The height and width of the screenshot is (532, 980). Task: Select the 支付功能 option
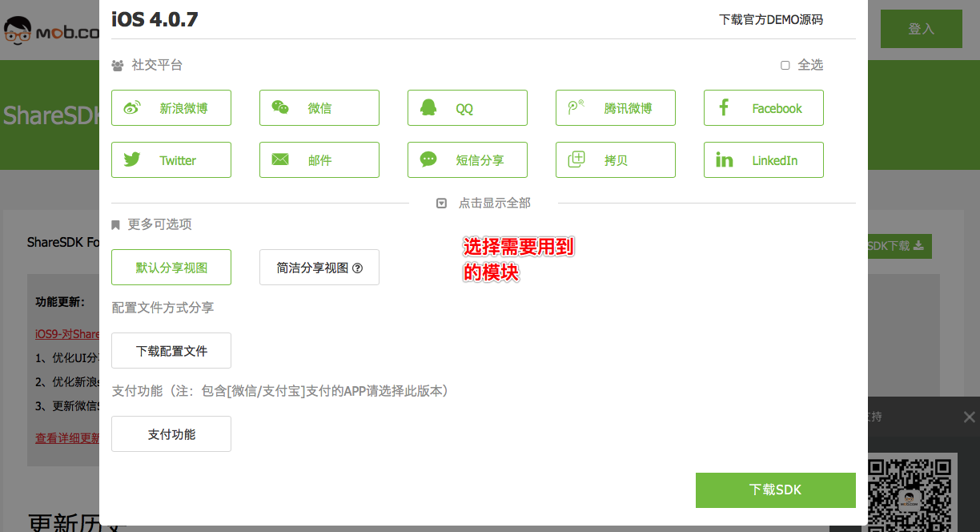click(171, 434)
